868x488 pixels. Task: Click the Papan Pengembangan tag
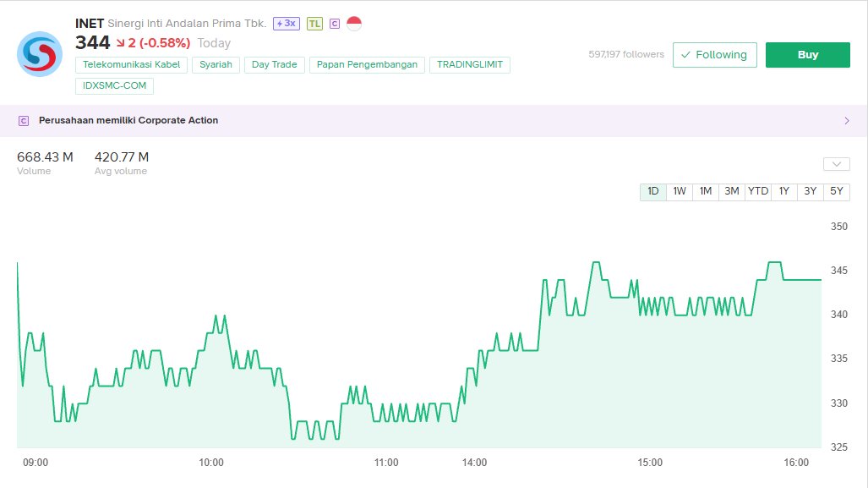(x=367, y=65)
